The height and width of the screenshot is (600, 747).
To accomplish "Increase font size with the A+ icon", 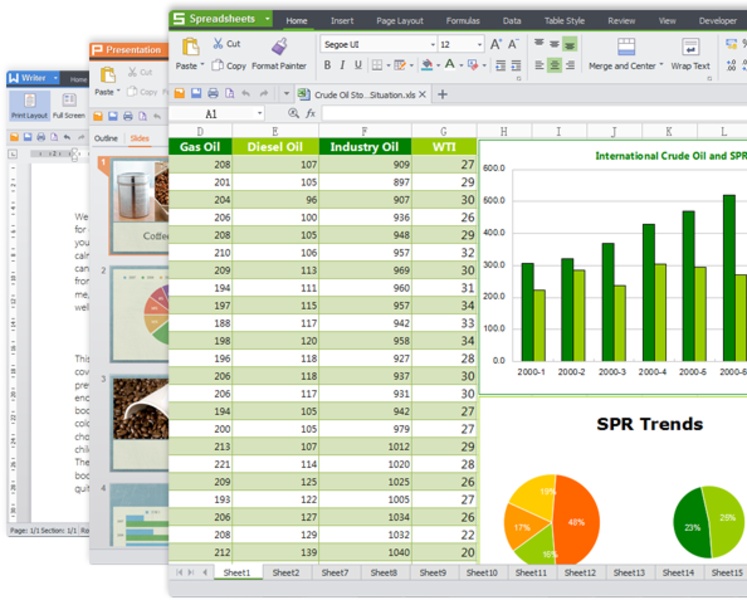I will 495,44.
